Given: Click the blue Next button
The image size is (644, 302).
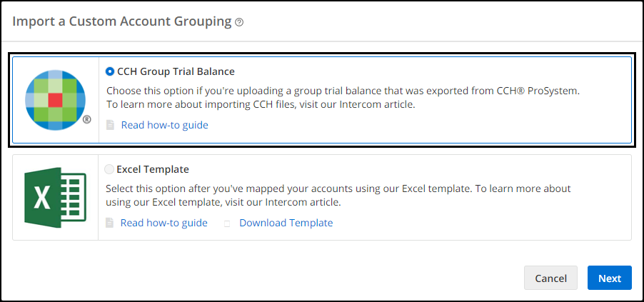Looking at the screenshot, I should pyautogui.click(x=610, y=278).
